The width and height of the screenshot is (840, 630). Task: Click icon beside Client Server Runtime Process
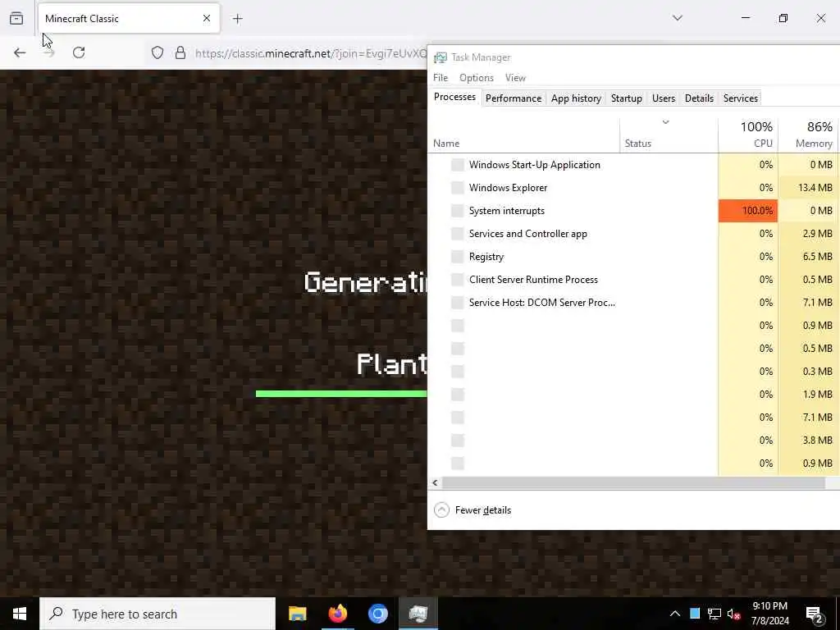(x=458, y=280)
